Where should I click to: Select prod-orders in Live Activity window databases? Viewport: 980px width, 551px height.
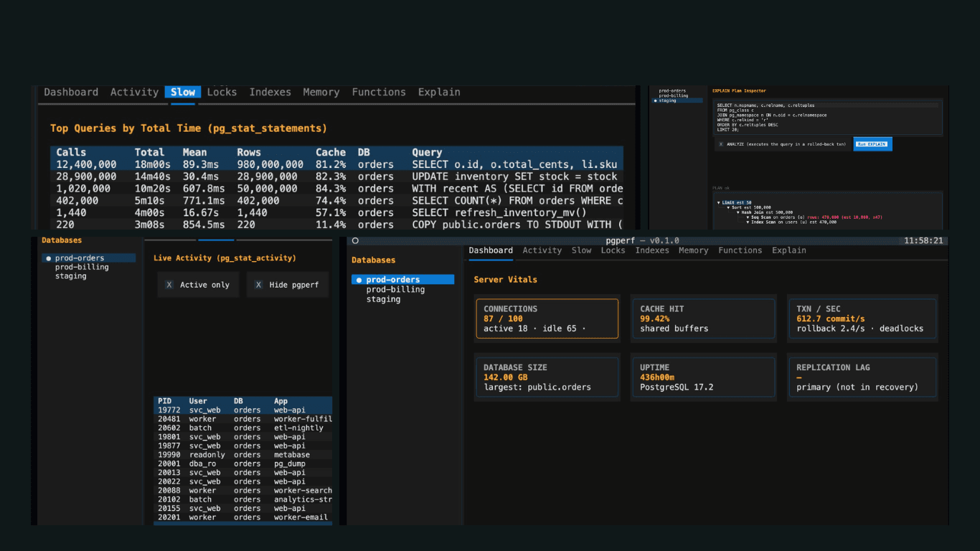coord(88,258)
